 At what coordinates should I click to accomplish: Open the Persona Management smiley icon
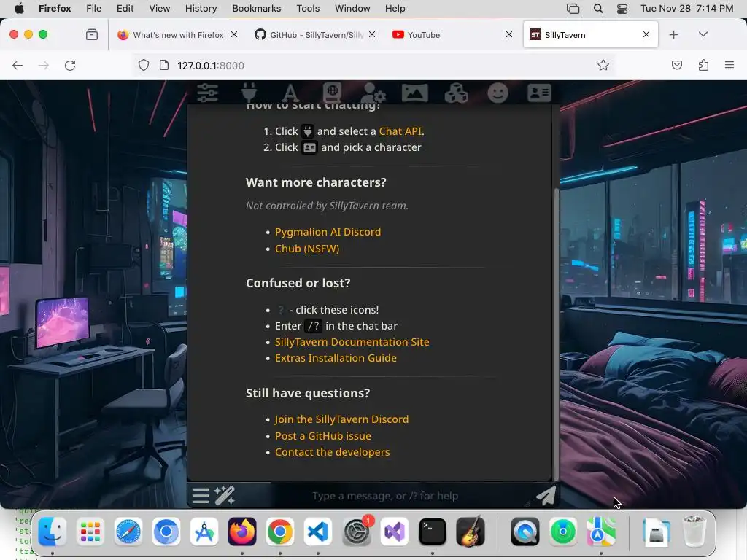498,93
